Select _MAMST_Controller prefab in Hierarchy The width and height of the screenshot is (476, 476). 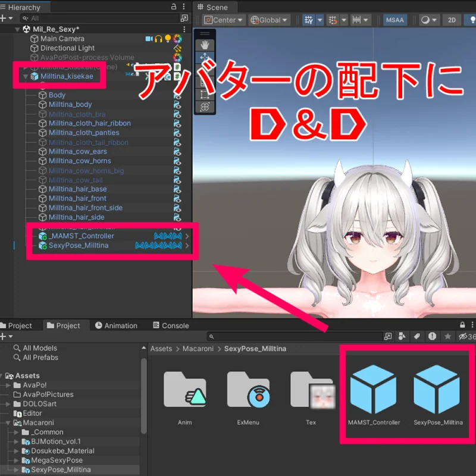pyautogui.click(x=81, y=236)
